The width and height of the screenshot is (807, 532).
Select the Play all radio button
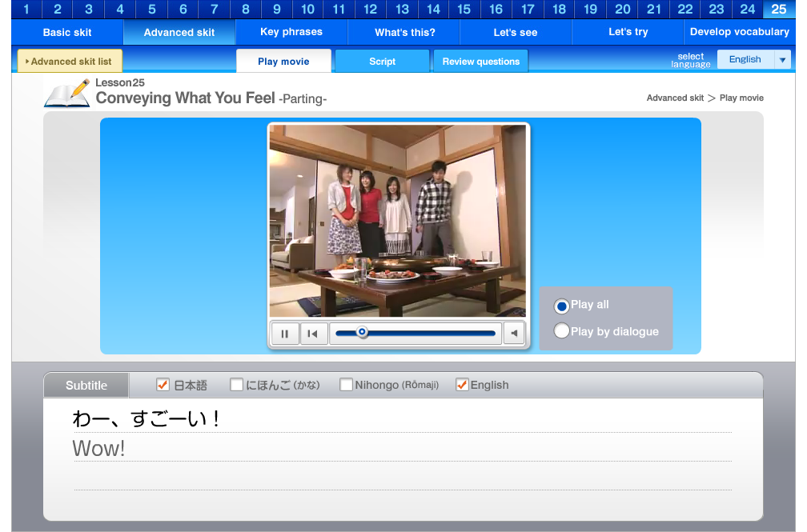tap(562, 306)
